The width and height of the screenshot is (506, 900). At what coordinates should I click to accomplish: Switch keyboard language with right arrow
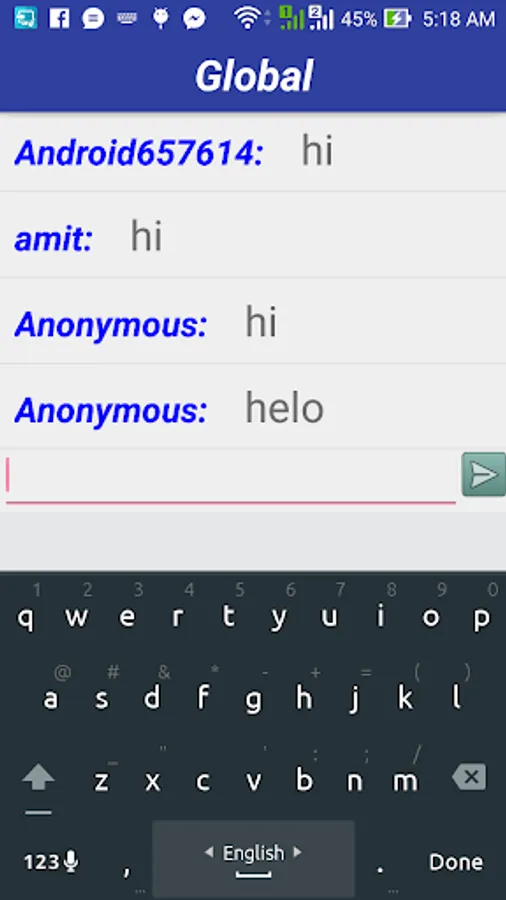[x=297, y=852]
